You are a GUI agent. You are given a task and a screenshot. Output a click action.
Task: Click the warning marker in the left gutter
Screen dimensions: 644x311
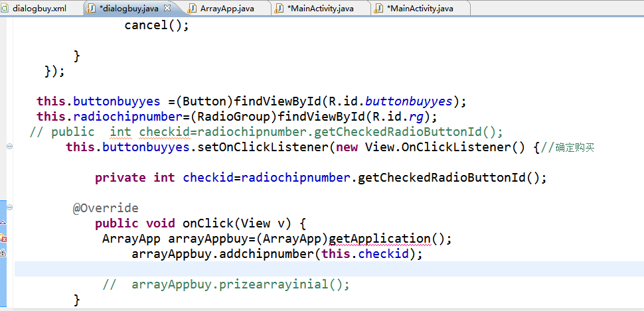coord(3,253)
